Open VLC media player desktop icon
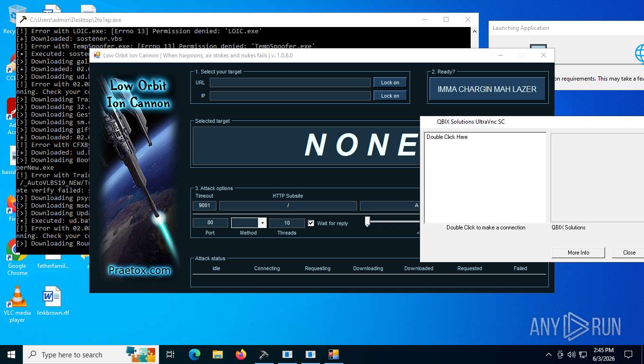644x364 pixels. [17, 304]
